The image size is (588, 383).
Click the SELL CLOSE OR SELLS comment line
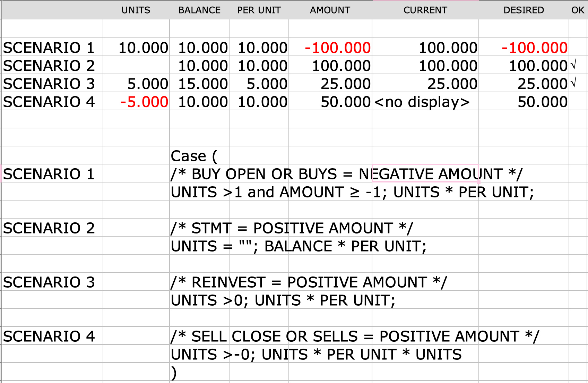tap(355, 336)
